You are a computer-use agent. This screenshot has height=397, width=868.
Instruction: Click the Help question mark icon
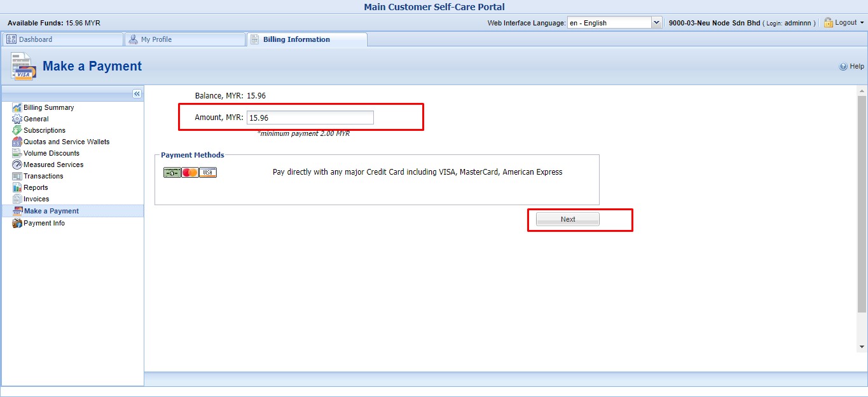click(843, 66)
